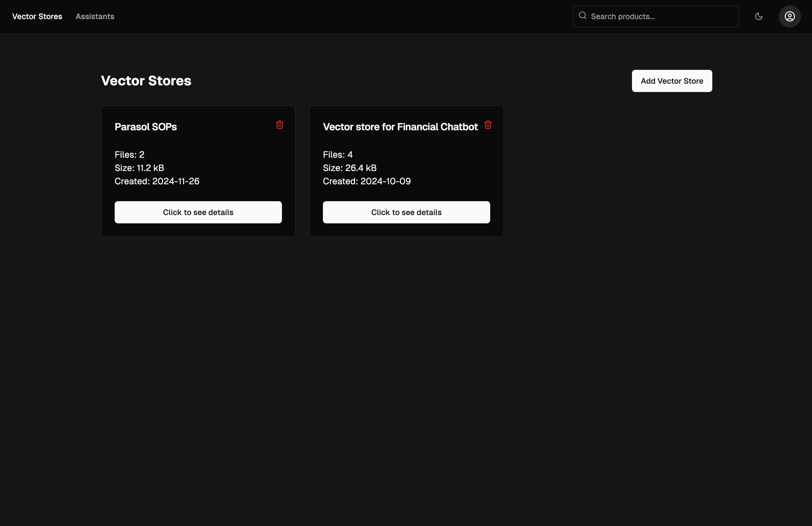812x526 pixels.
Task: Switch to the Assistants tab
Action: (x=95, y=16)
